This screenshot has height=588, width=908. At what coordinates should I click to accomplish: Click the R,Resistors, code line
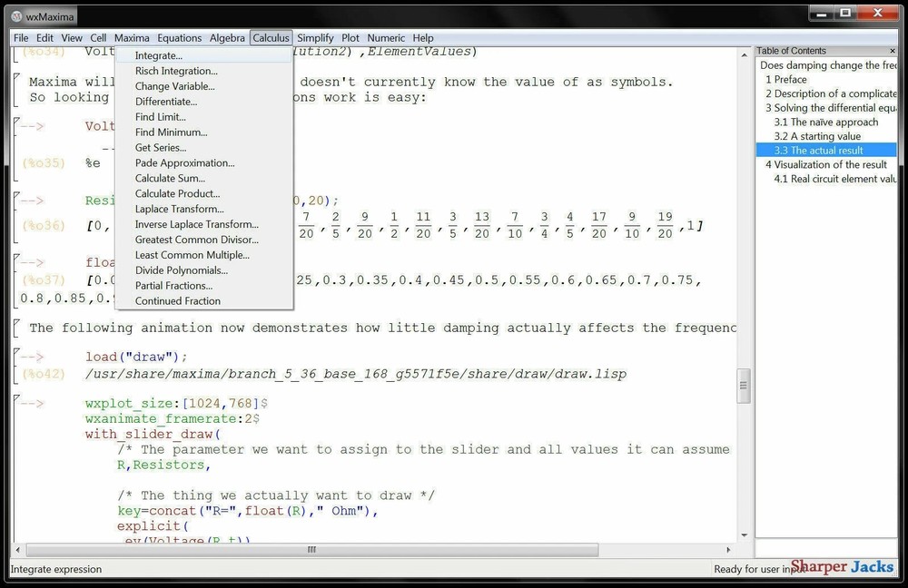click(x=163, y=465)
